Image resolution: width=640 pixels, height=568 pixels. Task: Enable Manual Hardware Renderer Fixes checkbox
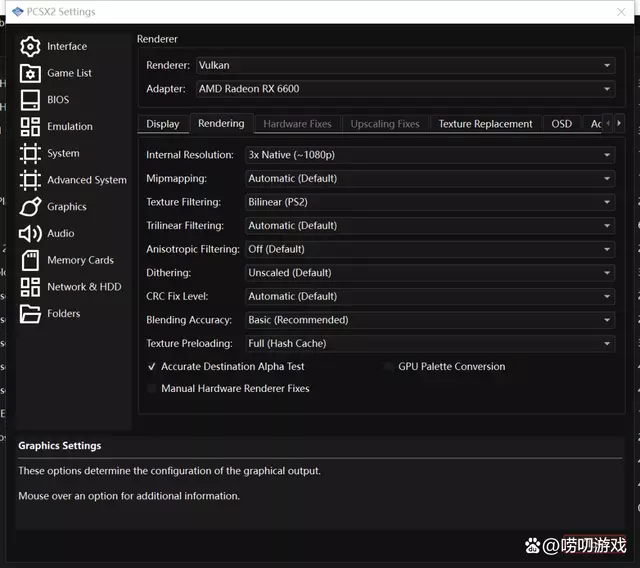152,389
